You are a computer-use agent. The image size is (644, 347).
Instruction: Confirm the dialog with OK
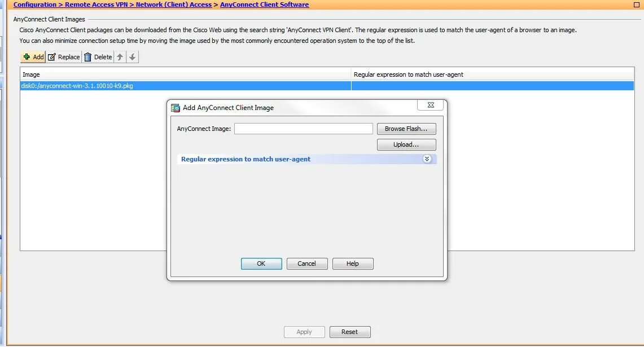pos(261,263)
